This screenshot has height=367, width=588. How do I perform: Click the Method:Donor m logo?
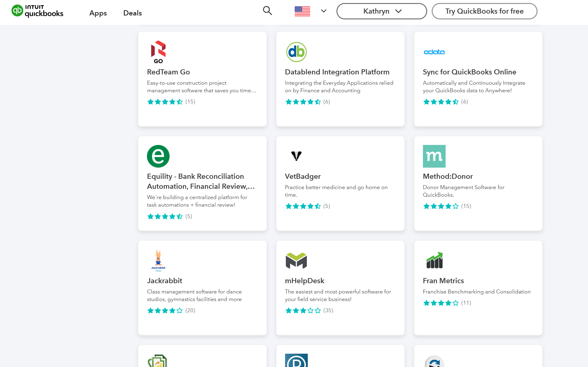(434, 156)
